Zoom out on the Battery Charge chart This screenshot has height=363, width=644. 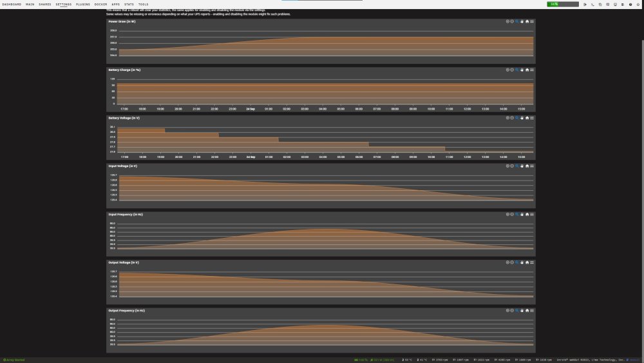click(512, 70)
